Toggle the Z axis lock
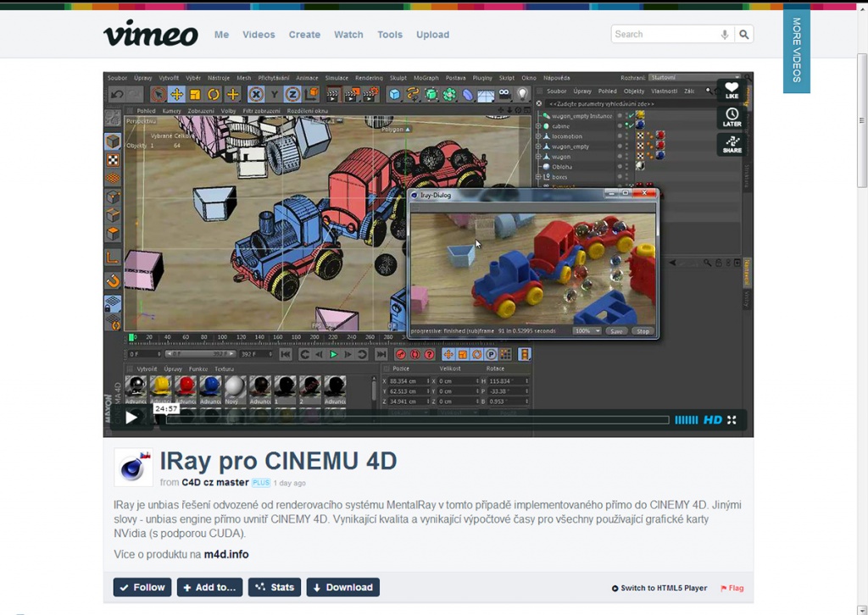This screenshot has width=868, height=615. [292, 95]
